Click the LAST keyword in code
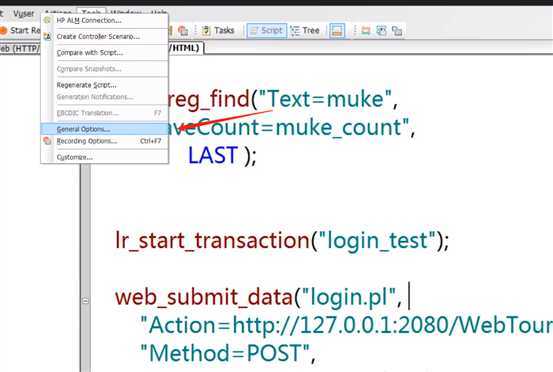This screenshot has height=372, width=553. click(x=213, y=155)
